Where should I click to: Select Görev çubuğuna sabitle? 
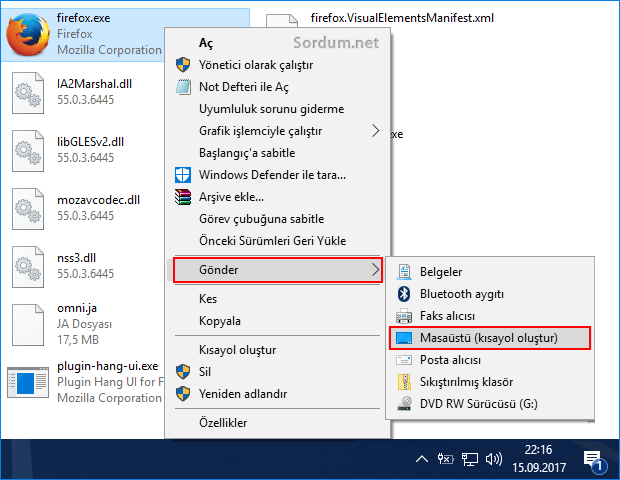pos(278,219)
